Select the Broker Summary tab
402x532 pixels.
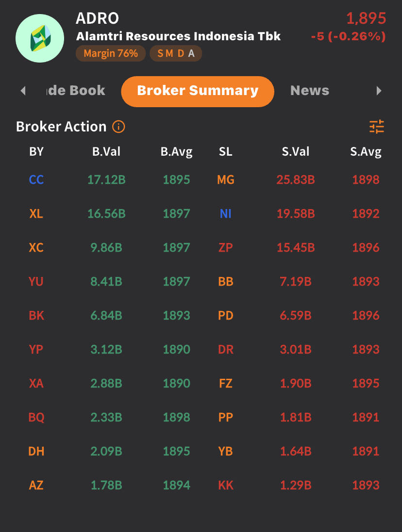198,91
